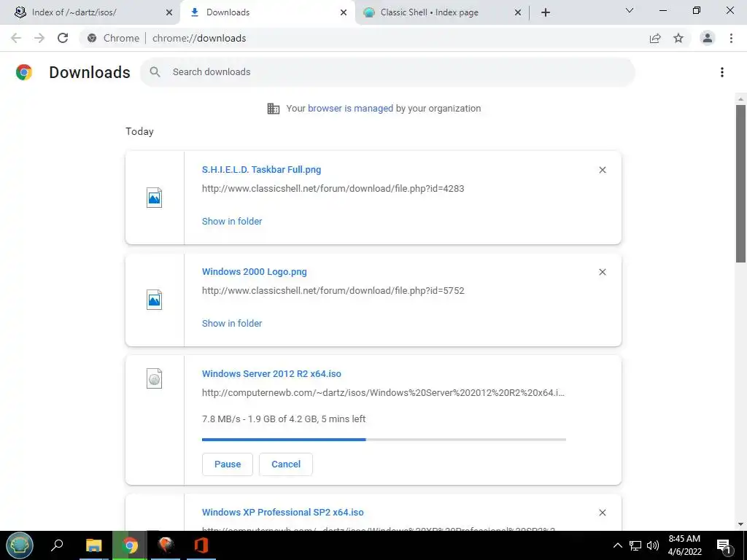Click the 7.8 MB/s download status text
The image size is (747, 560).
tap(284, 419)
